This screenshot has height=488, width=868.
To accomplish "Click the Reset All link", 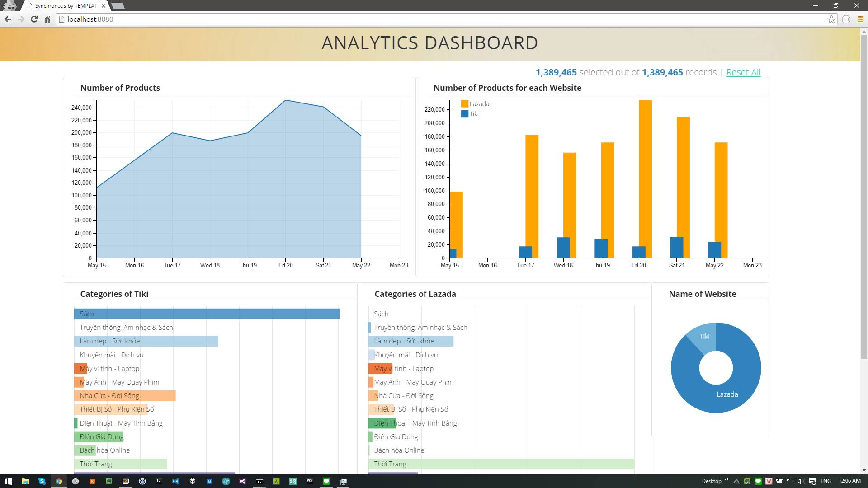I will [x=743, y=72].
